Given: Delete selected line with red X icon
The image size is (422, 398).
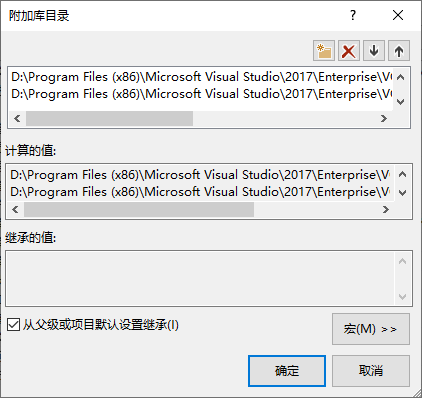Looking at the screenshot, I should tap(349, 51).
